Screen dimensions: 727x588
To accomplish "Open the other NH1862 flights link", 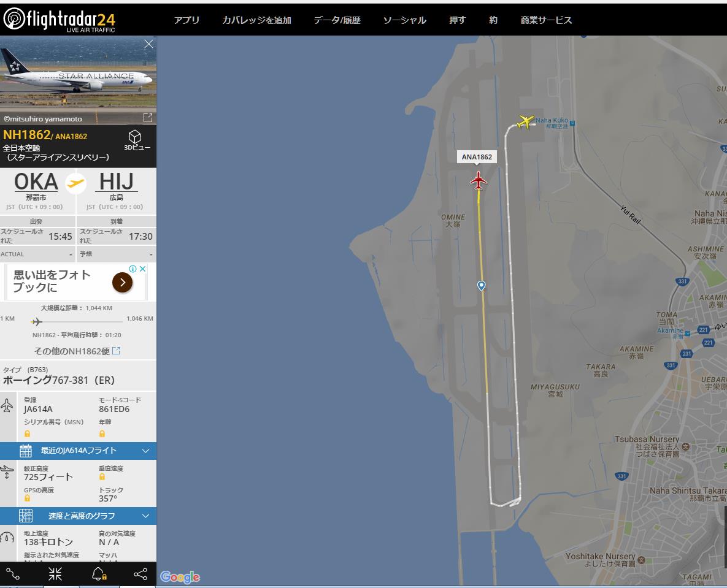I will tap(77, 351).
